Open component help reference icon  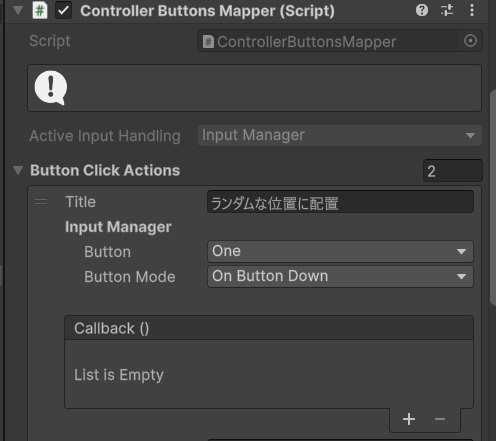422,10
